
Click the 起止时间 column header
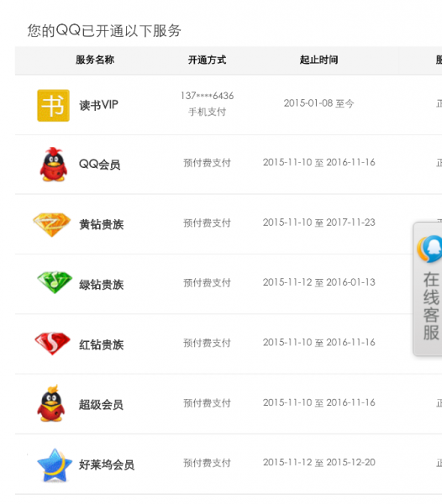point(318,60)
